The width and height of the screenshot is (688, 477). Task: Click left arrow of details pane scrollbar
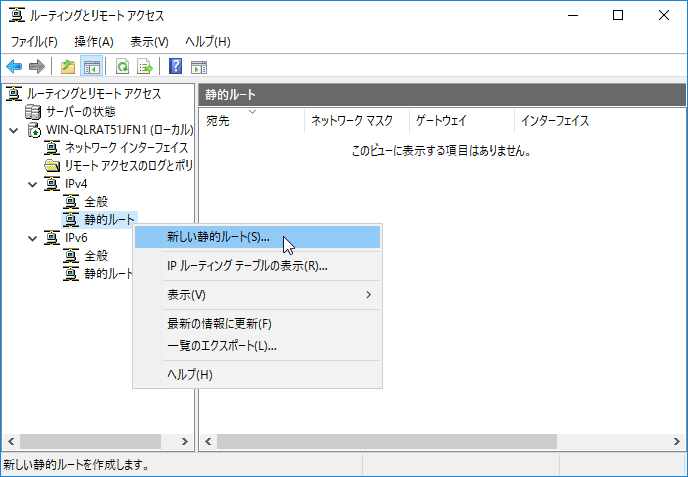208,441
